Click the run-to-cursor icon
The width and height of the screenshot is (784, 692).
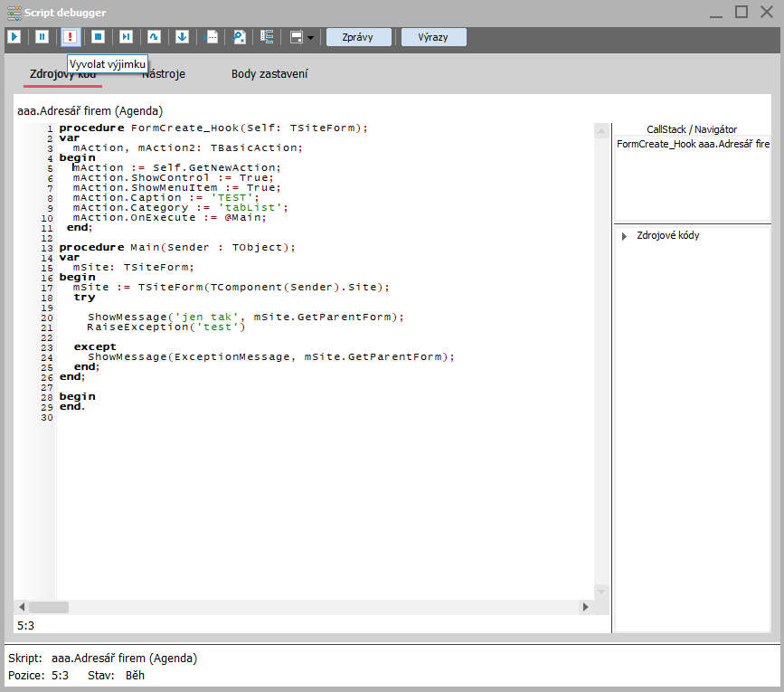(126, 37)
